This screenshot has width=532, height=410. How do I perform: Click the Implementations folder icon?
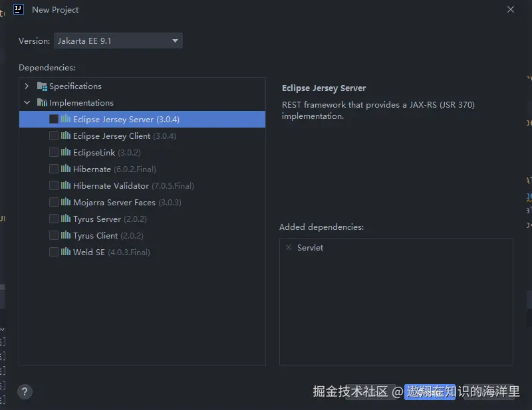tap(42, 102)
